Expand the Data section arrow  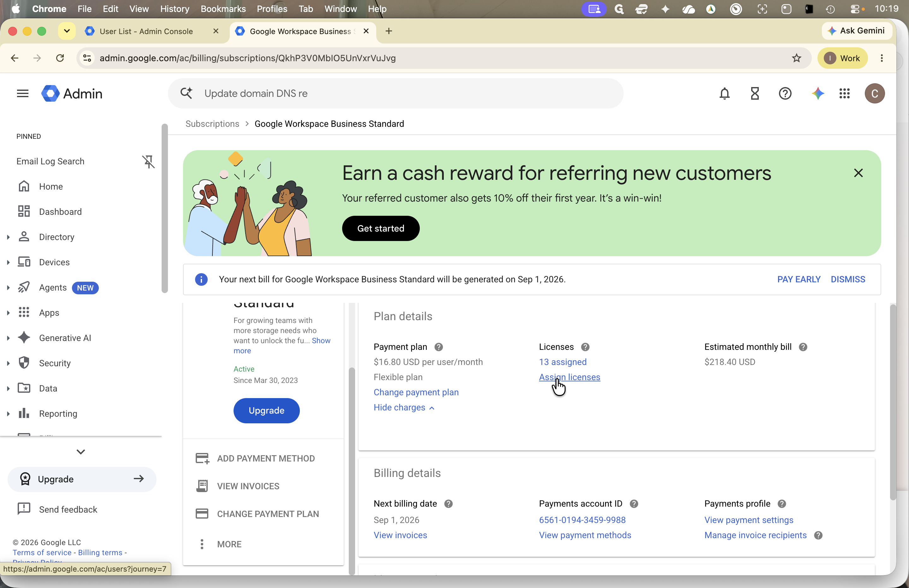coord(8,388)
